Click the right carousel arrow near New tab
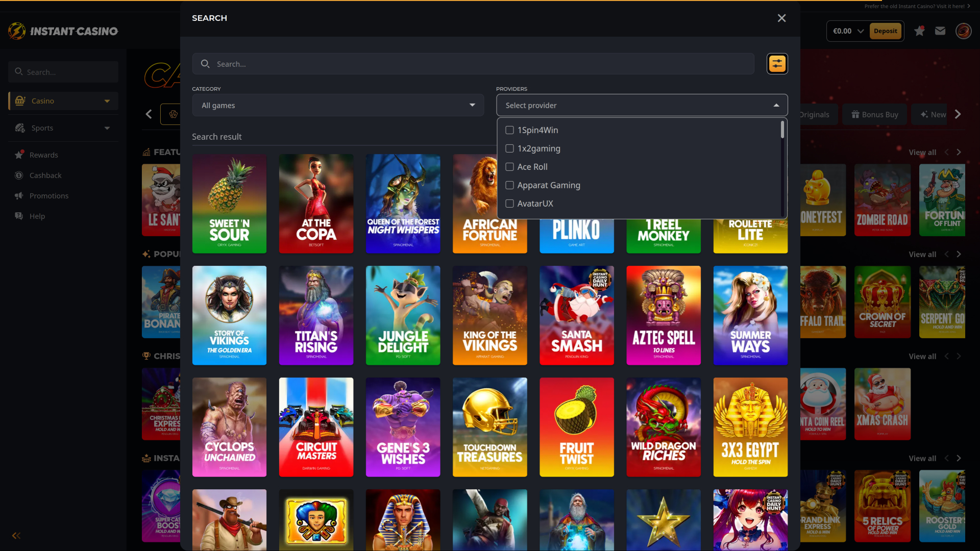This screenshot has width=980, height=551. click(959, 114)
